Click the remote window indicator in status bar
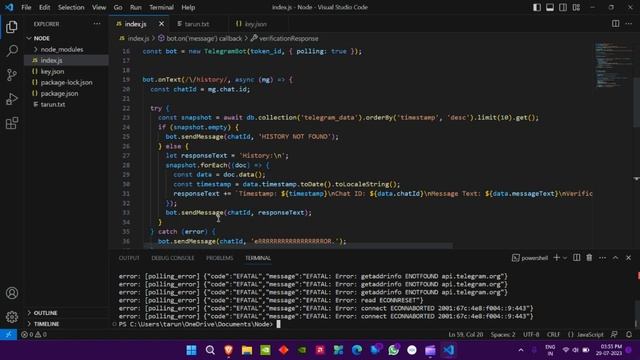 pos(8,334)
